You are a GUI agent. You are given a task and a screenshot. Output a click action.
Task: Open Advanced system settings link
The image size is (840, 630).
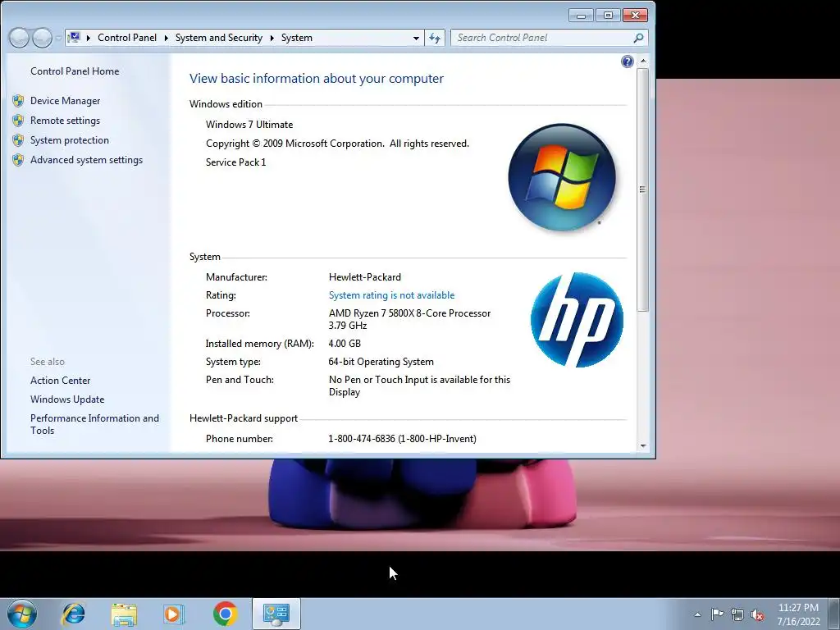tap(86, 160)
